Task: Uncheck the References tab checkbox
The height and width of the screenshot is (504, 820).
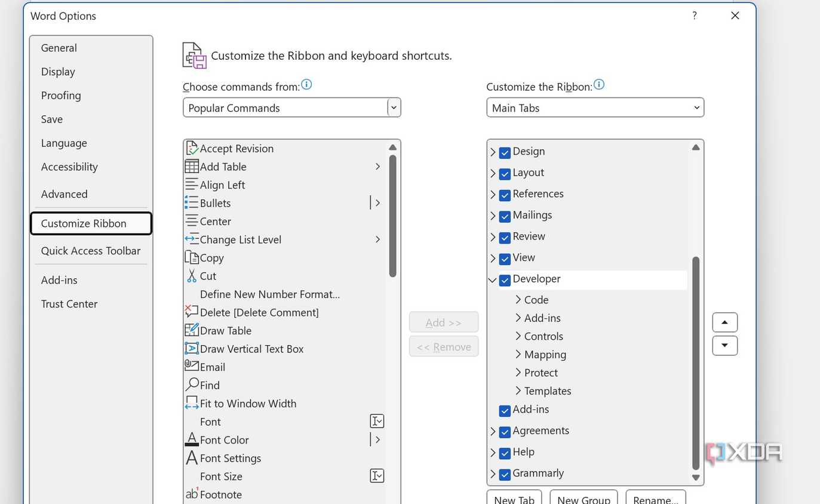Action: (505, 195)
